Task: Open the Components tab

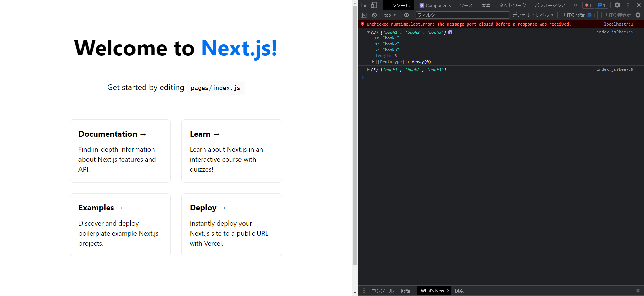Action: [435, 5]
